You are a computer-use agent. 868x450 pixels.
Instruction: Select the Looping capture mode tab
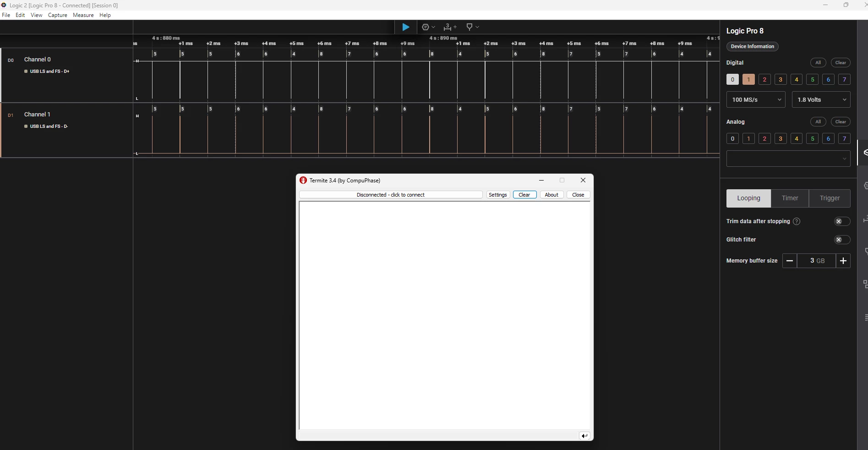(748, 198)
